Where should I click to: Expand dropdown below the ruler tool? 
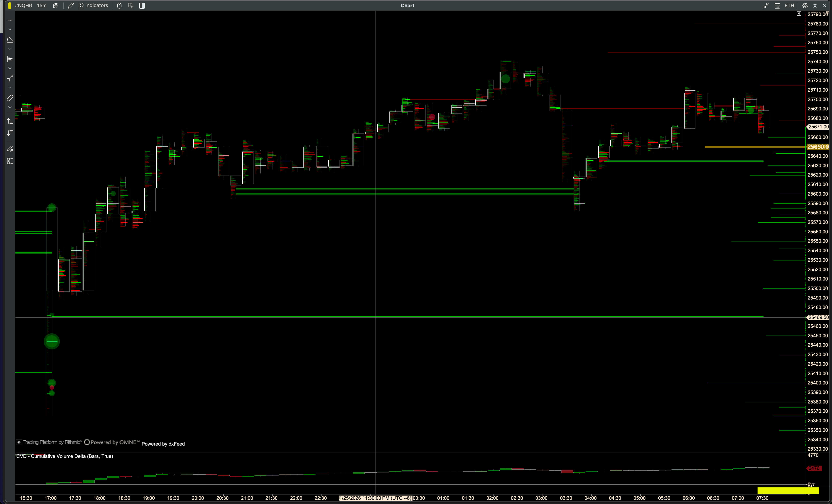click(x=10, y=107)
